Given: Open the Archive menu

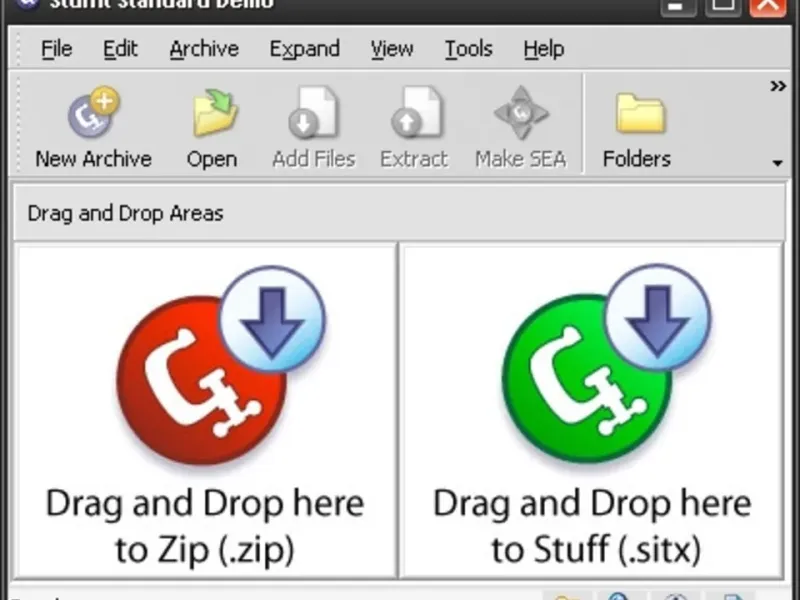Looking at the screenshot, I should (x=204, y=49).
